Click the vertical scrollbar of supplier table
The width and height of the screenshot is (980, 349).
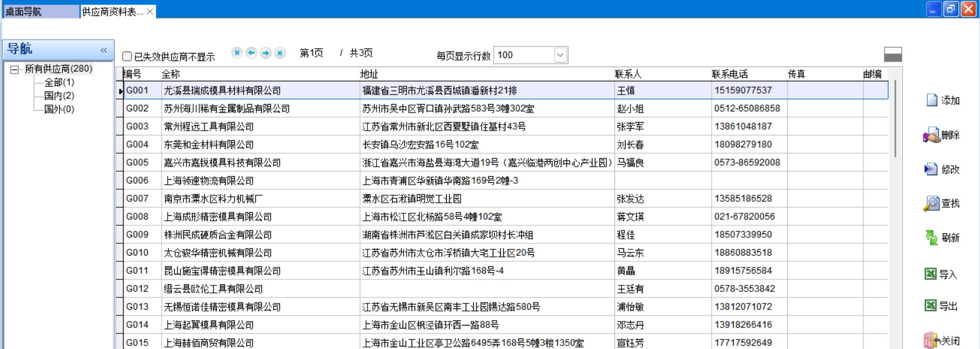click(895, 120)
